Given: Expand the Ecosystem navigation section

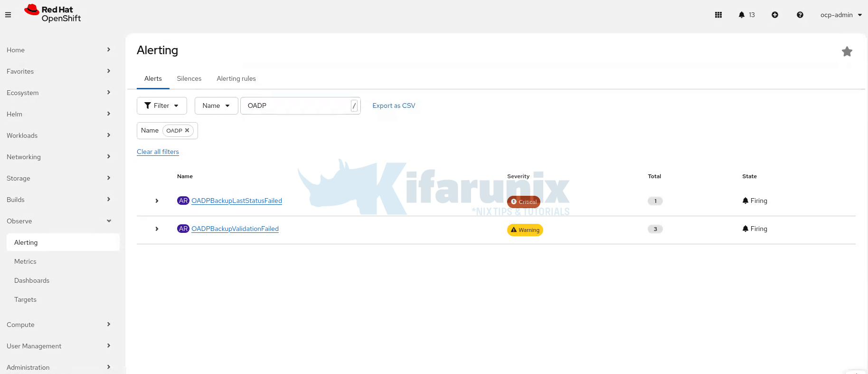Looking at the screenshot, I should coord(59,93).
